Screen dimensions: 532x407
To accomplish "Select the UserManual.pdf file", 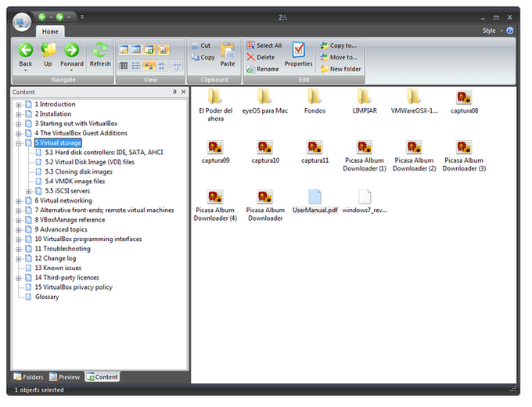I will click(x=315, y=202).
